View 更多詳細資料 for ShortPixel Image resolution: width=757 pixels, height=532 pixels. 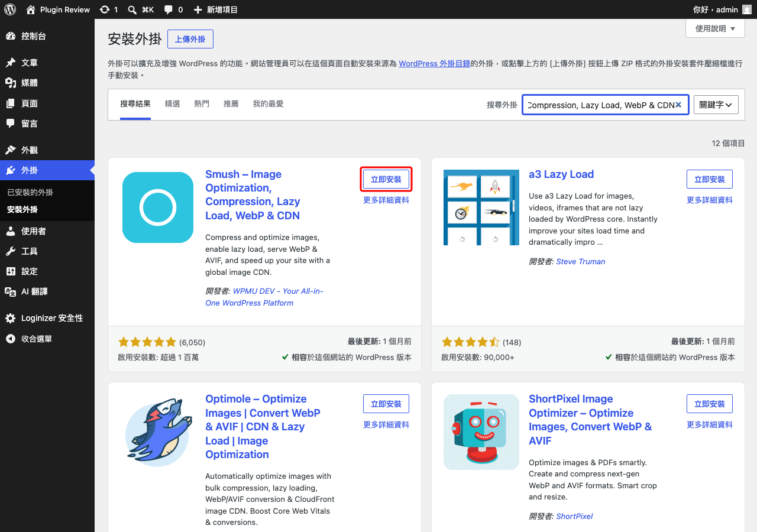710,424
